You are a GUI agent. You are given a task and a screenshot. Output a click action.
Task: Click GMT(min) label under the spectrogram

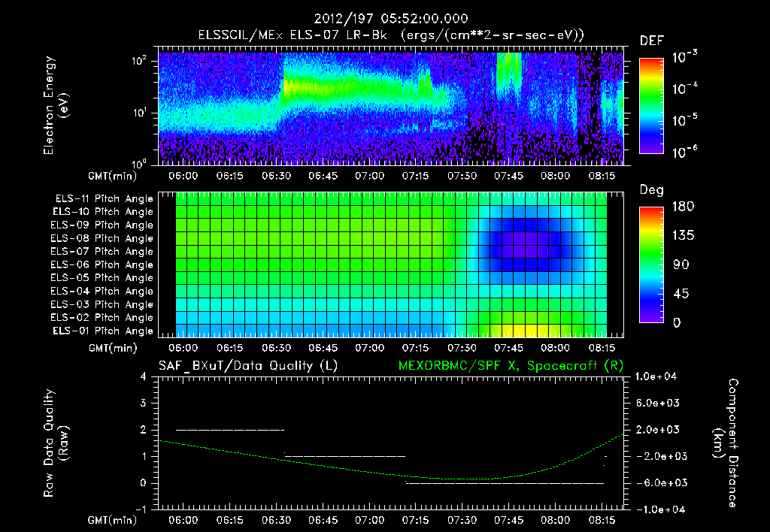(x=113, y=176)
